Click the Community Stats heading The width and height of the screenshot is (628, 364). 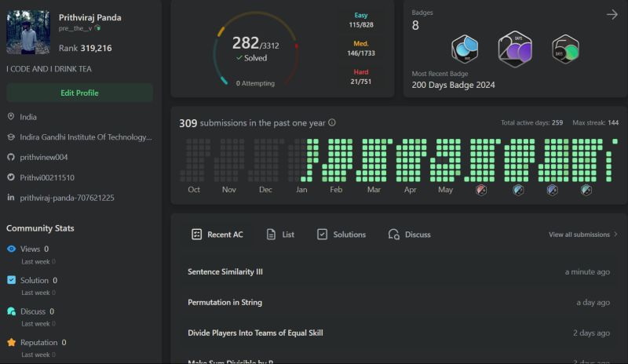coord(40,227)
